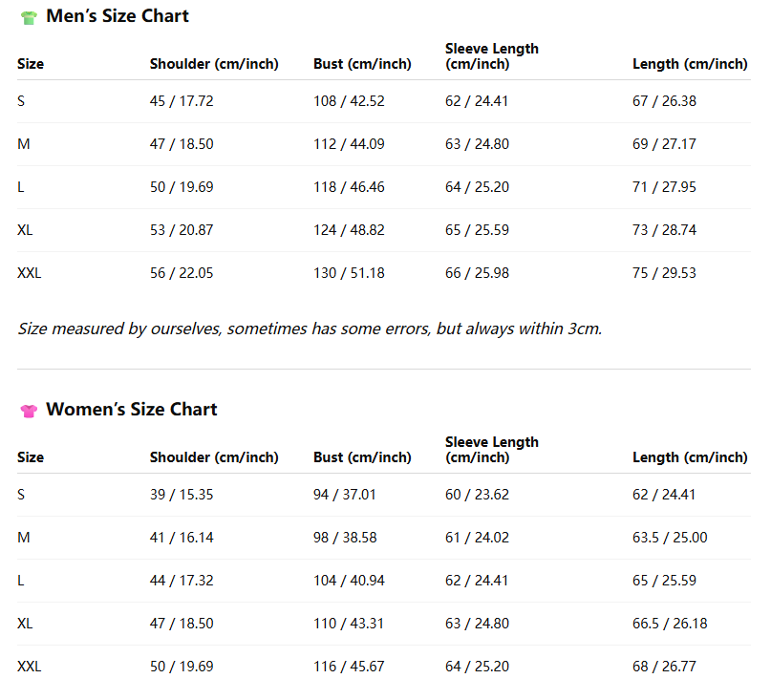
Task: Click men's XL length value 73 / 28.74
Action: click(664, 229)
